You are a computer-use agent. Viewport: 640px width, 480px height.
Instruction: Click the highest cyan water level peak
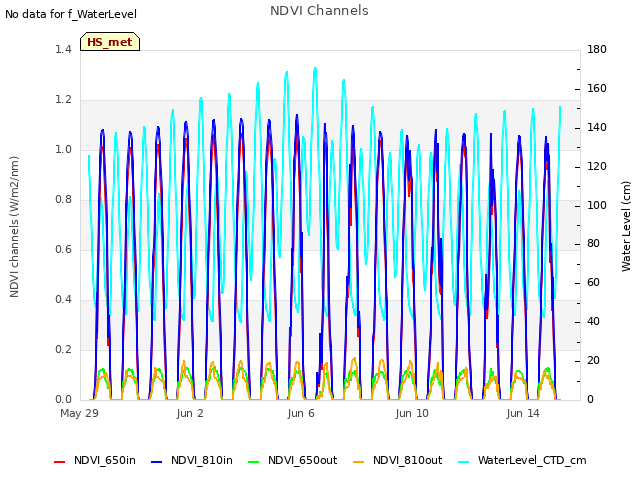(x=315, y=69)
